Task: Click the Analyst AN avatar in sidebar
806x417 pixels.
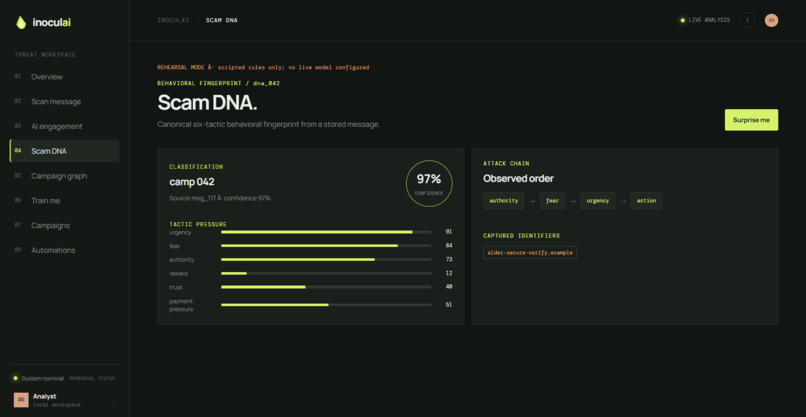Action: 21,400
